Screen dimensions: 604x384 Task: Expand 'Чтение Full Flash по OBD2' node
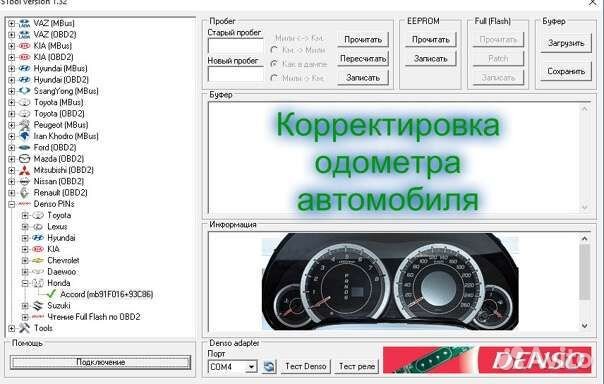point(25,317)
